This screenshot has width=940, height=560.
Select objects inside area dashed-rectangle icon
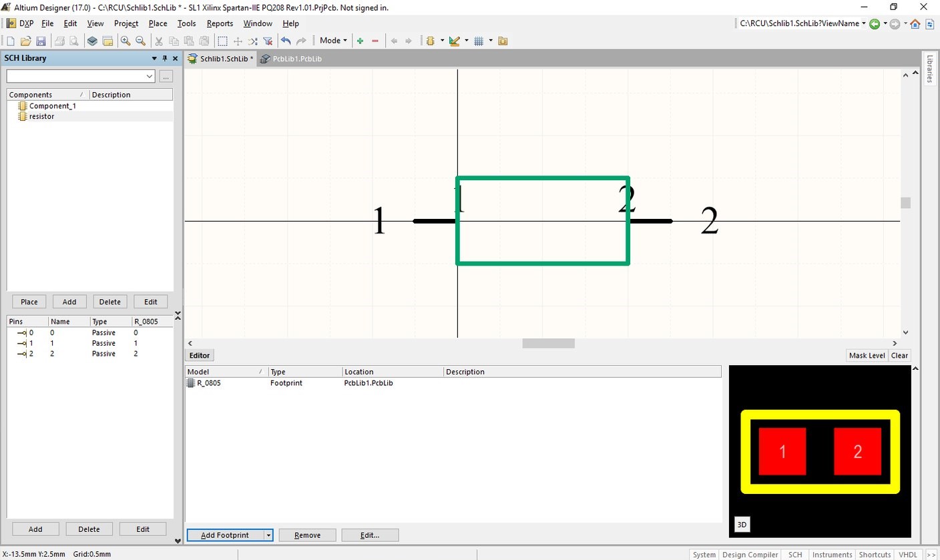pyautogui.click(x=223, y=41)
